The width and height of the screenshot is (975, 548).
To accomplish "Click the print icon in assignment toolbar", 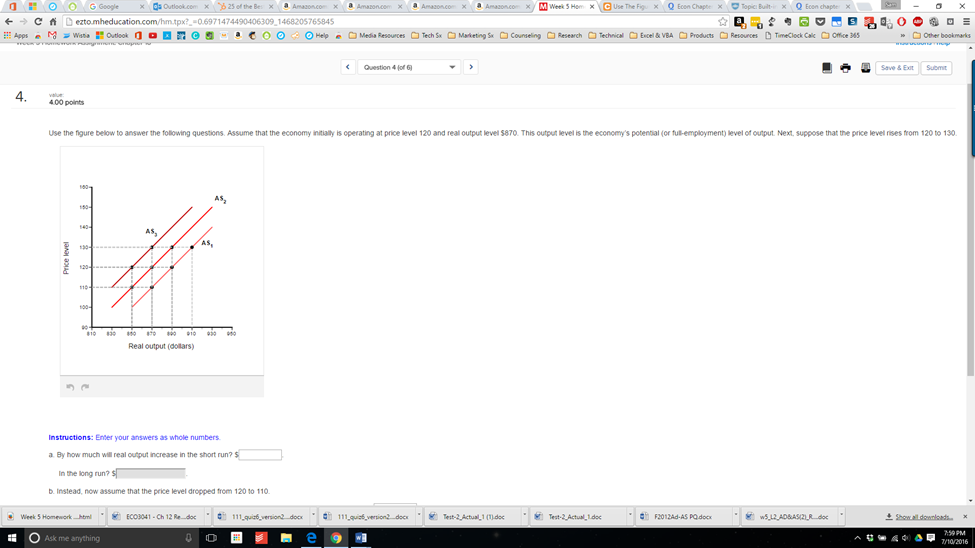I will (x=846, y=68).
